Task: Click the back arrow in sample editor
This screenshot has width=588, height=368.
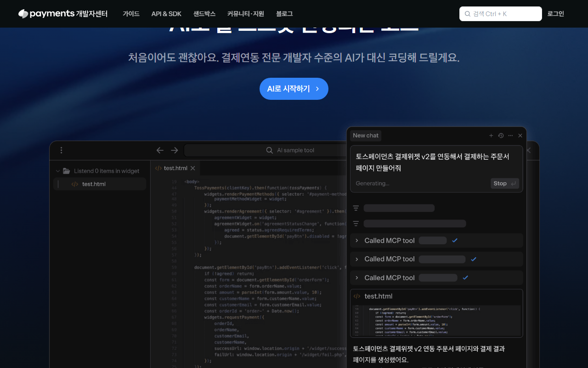Action: tap(160, 150)
